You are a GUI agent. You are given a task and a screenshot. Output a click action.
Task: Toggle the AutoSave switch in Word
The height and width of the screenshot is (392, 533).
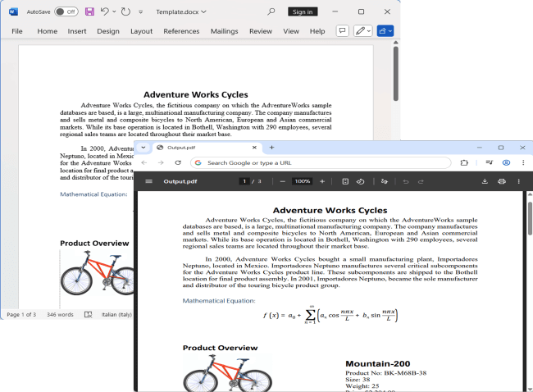pyautogui.click(x=66, y=12)
